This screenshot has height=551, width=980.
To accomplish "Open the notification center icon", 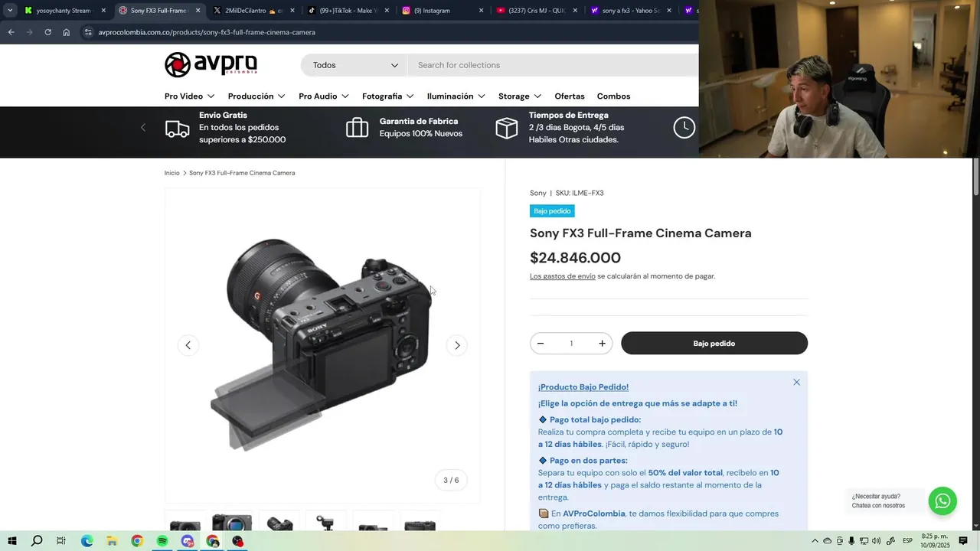I will coord(963,541).
